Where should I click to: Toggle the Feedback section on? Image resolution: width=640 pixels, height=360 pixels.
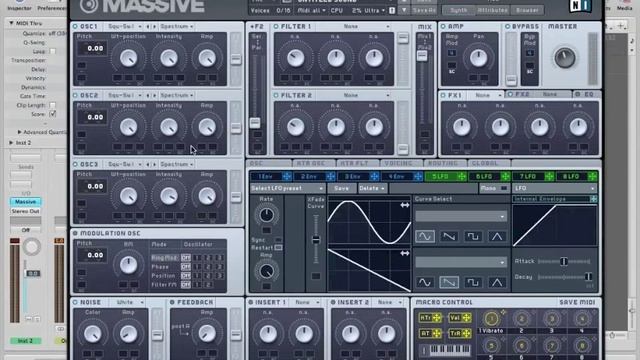tap(172, 302)
